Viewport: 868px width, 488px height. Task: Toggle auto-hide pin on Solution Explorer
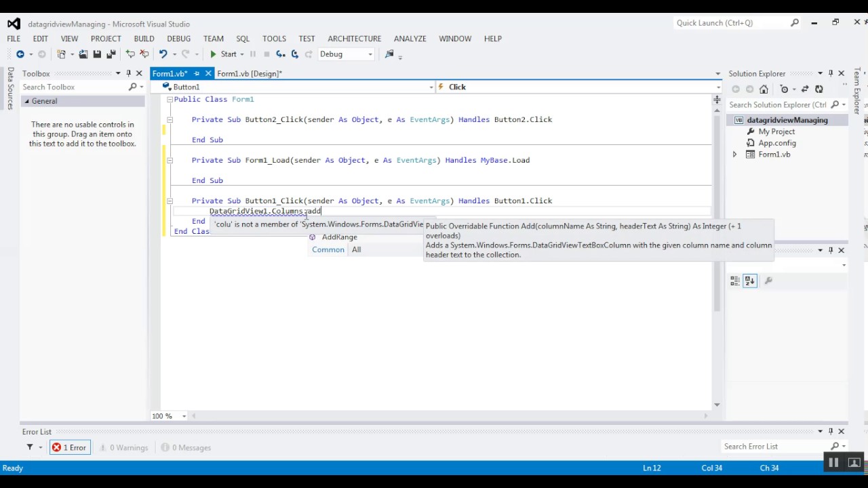point(831,73)
